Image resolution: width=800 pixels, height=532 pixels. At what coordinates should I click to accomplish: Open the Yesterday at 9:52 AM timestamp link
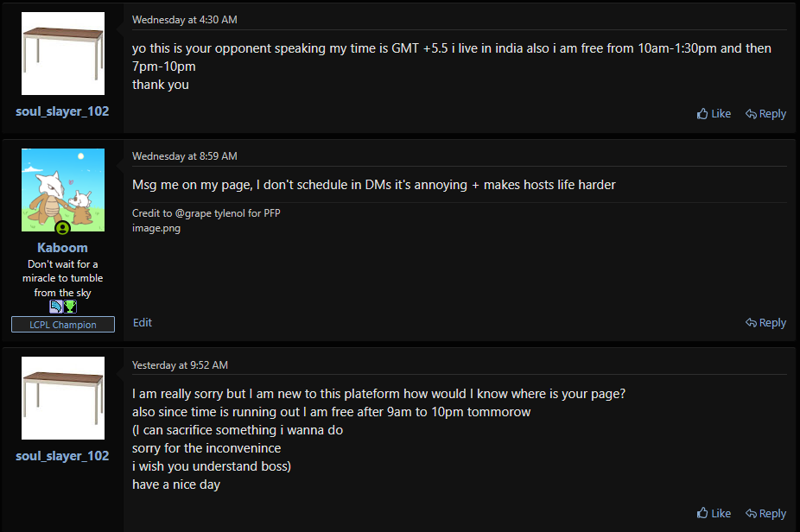click(x=180, y=365)
